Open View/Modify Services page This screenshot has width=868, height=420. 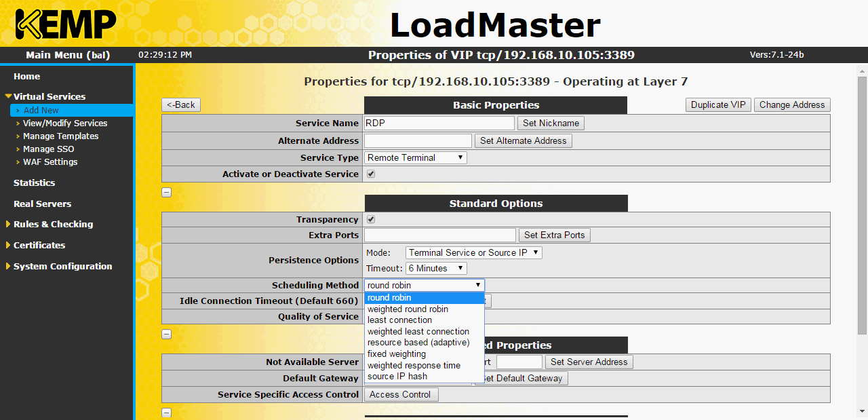click(65, 123)
